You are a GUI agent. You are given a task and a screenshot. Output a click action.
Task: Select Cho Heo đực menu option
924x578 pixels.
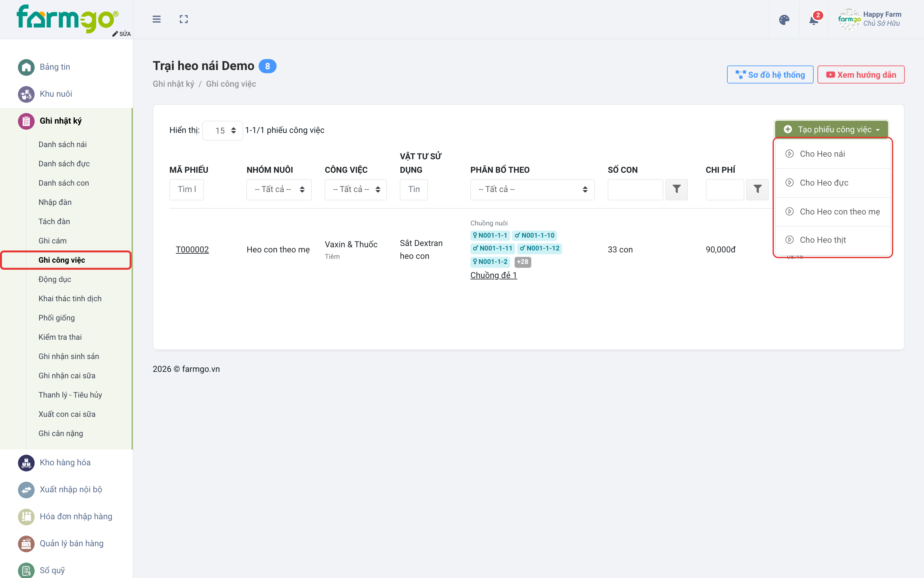[833, 183]
